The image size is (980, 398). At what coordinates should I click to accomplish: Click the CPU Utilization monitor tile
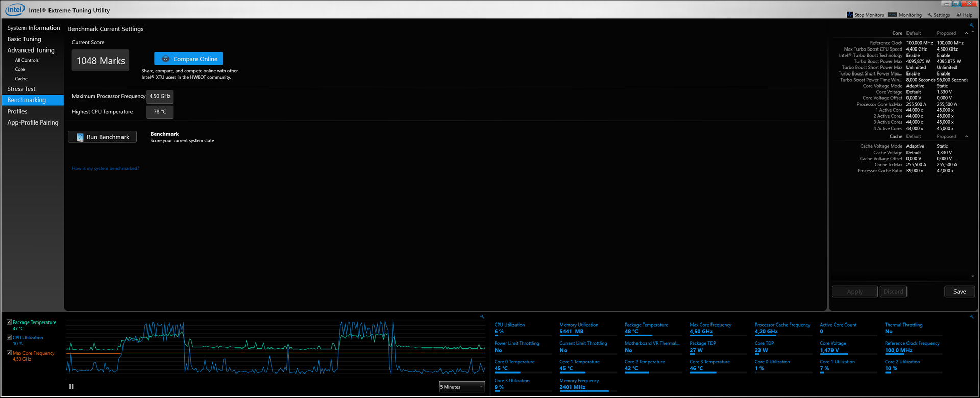tap(523, 328)
